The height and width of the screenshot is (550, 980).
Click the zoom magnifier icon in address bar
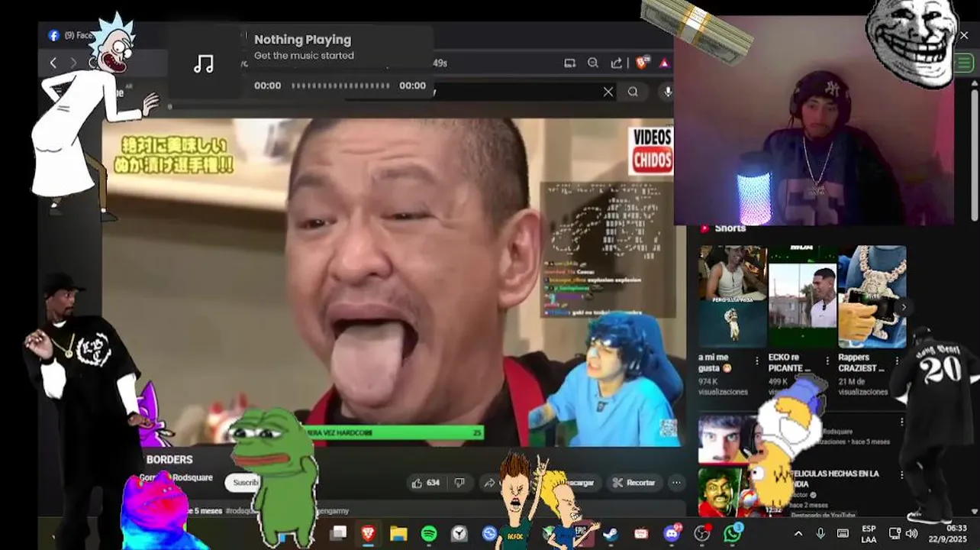(593, 63)
